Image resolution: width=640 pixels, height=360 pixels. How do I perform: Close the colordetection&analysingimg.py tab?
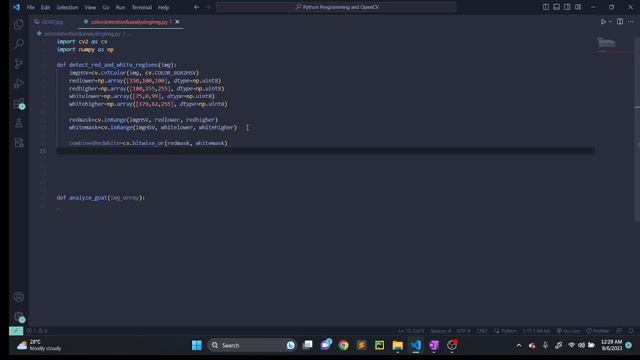point(177,22)
